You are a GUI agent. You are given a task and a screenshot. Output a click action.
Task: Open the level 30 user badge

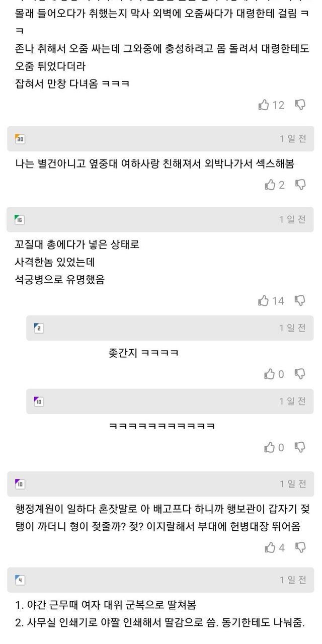(20, 139)
